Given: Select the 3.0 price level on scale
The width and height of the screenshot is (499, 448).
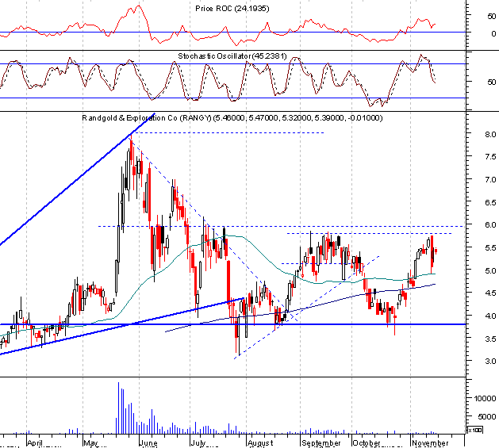Looking at the screenshot, I should 490,361.
